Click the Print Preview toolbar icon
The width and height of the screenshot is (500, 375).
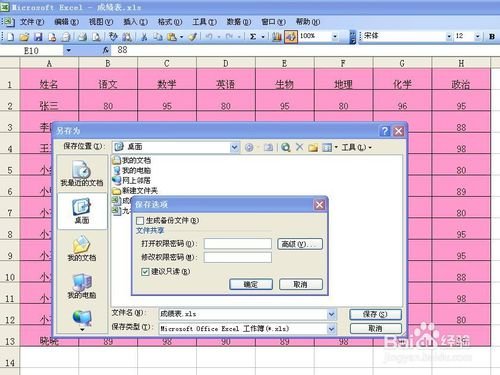pyautogui.click(x=96, y=37)
